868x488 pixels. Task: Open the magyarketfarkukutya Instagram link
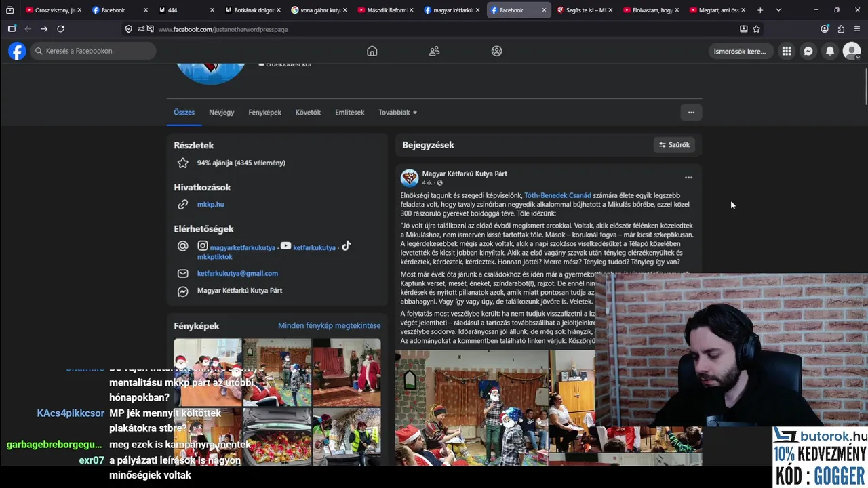click(x=242, y=247)
